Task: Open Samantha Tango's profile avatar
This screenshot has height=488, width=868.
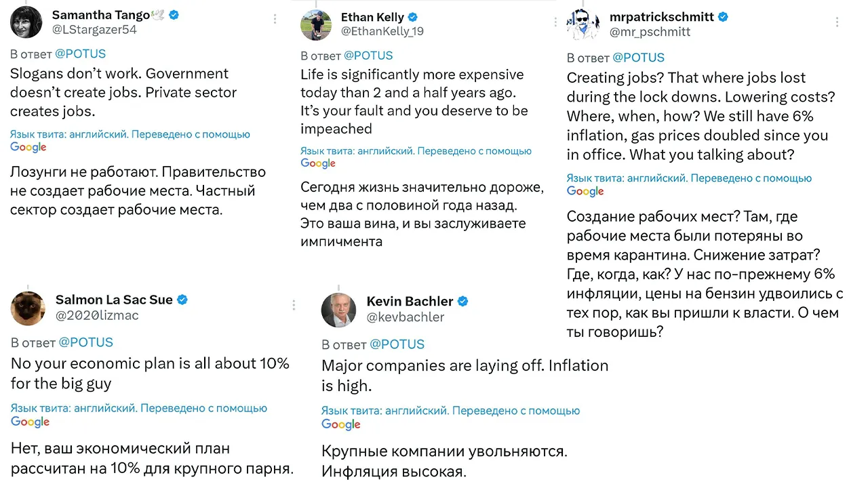Action: 26,21
